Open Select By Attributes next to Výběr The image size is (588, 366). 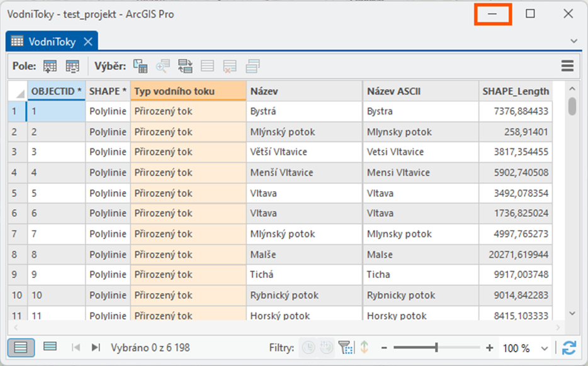coord(140,66)
